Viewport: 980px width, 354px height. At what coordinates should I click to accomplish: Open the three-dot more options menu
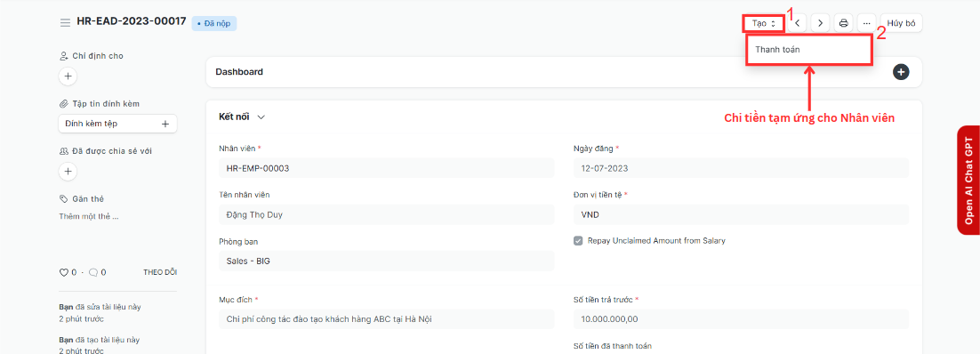coord(866,23)
